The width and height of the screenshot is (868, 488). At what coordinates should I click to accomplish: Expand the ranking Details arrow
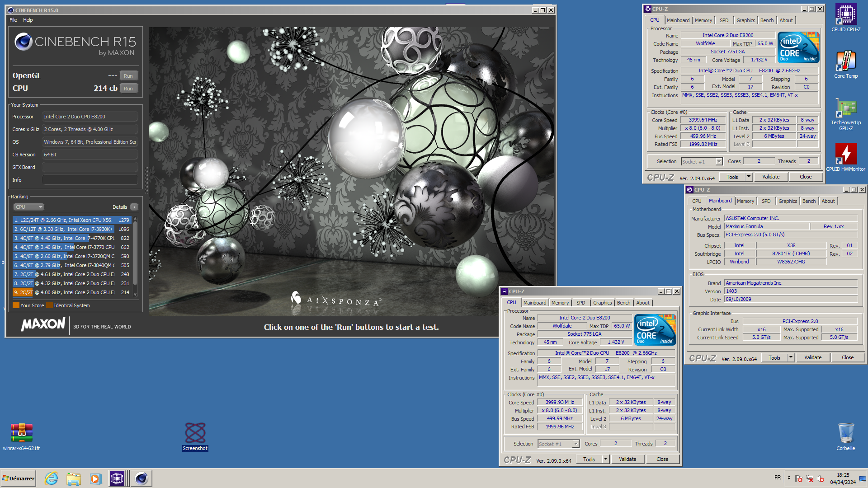coord(134,207)
